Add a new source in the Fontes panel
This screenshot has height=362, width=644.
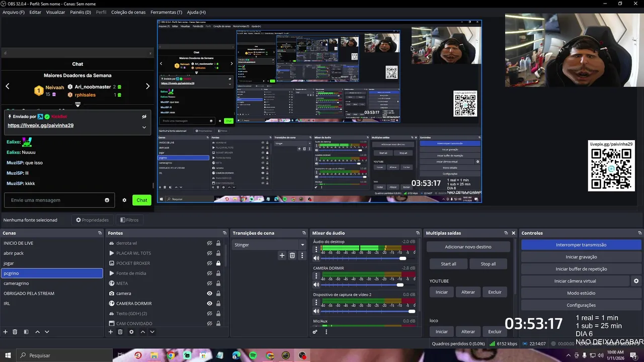tap(111, 332)
